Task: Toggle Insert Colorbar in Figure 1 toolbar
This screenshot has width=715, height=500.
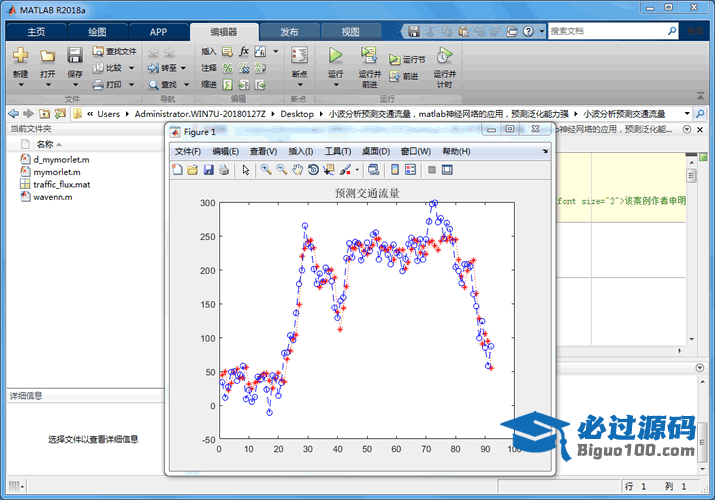Action: tap(395, 170)
